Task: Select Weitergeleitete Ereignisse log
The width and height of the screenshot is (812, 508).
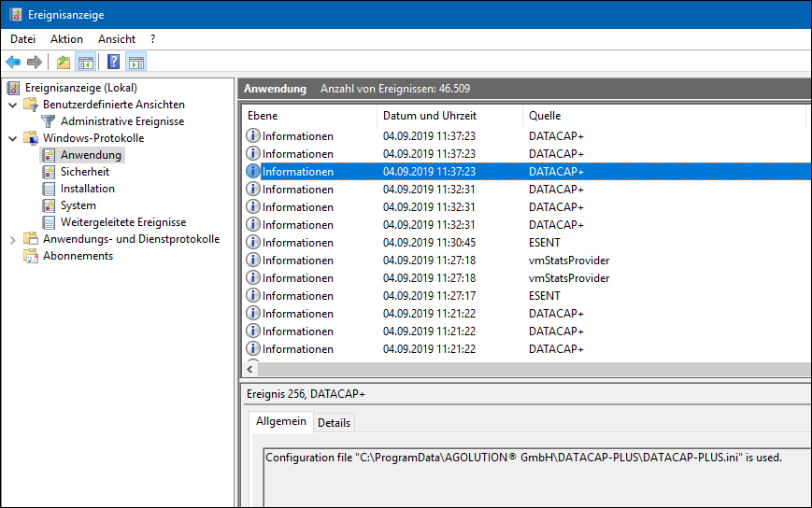Action: (x=123, y=222)
